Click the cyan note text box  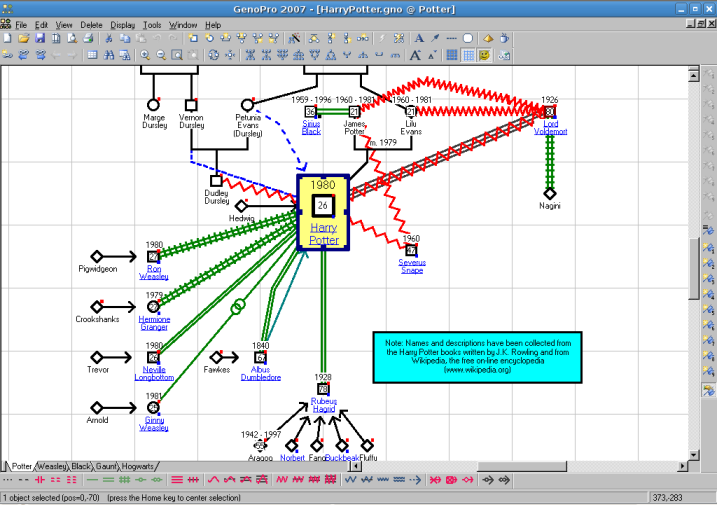coord(477,357)
